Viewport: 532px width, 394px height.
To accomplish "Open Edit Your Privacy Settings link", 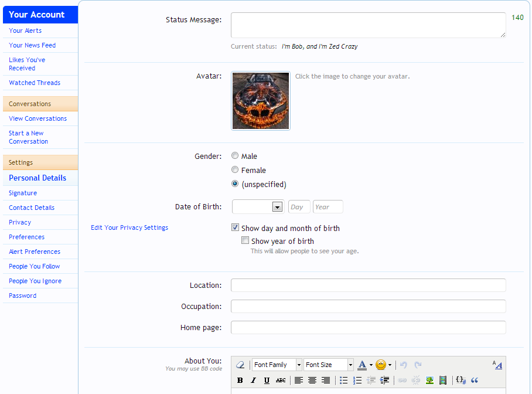I will click(129, 227).
